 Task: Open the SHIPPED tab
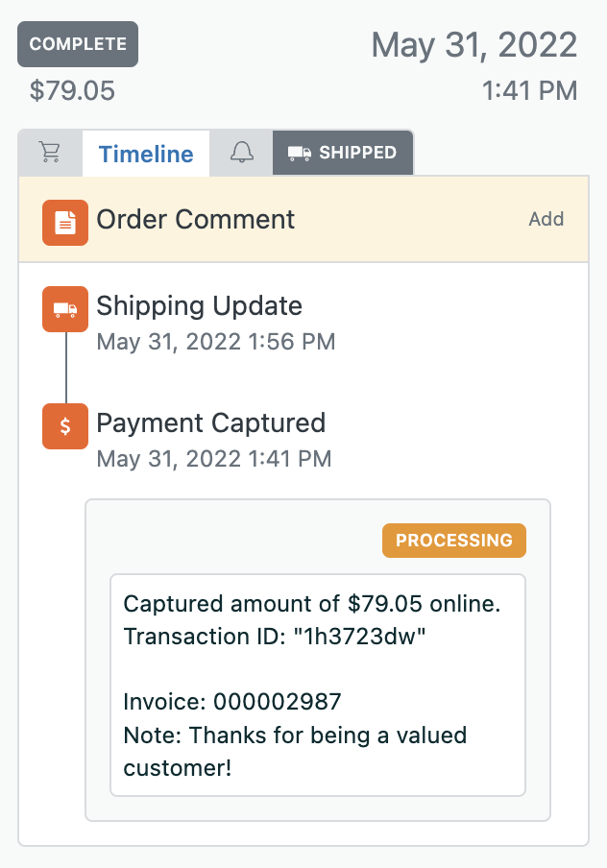[x=343, y=153]
